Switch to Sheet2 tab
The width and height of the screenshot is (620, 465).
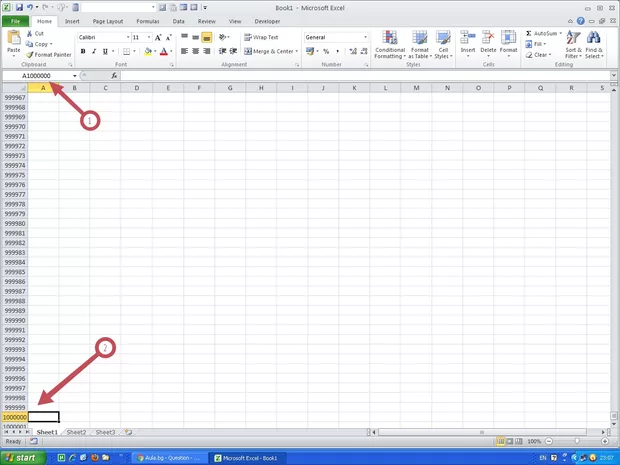point(76,432)
